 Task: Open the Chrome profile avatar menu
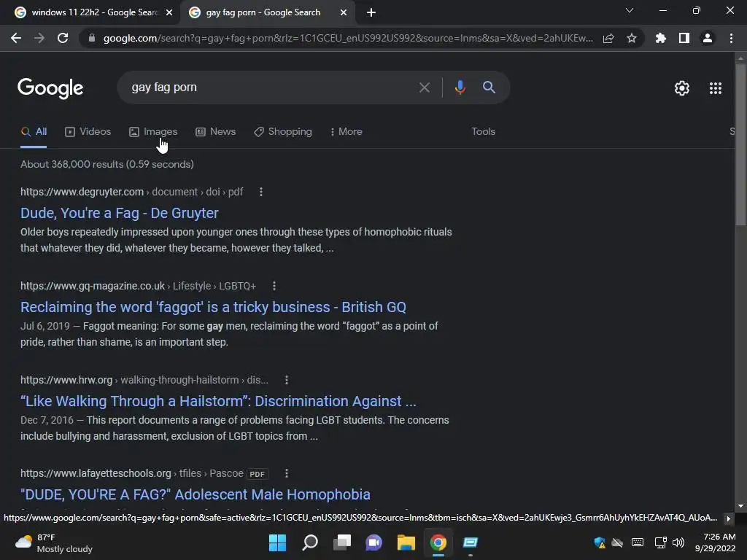coord(708,38)
